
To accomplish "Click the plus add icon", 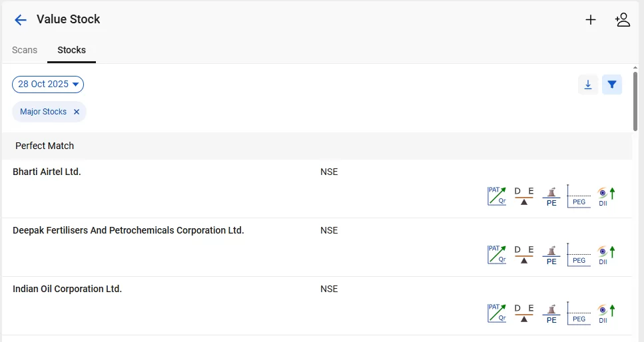I will (591, 20).
